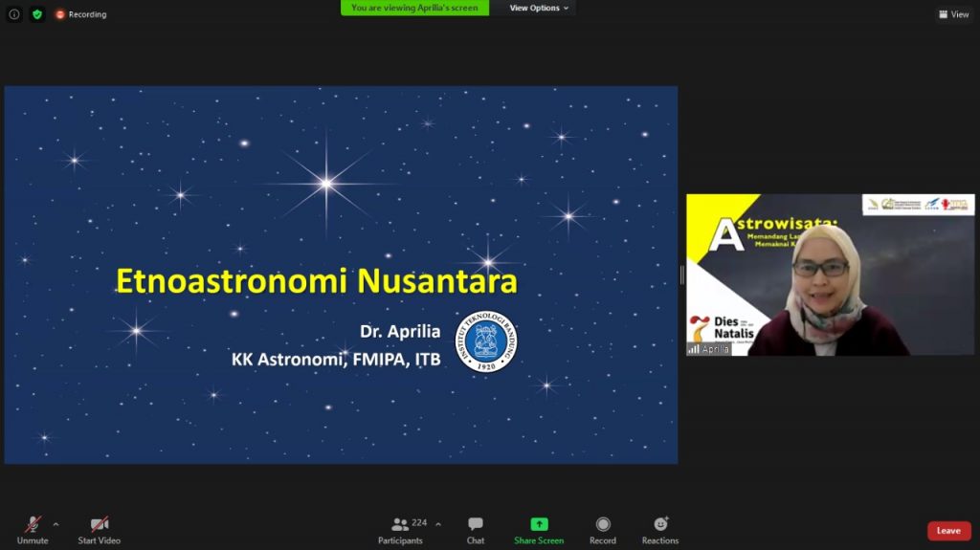Click the 'Dr. Aprilia' text on slide
Viewport: 980px width, 550px height.
[400, 331]
